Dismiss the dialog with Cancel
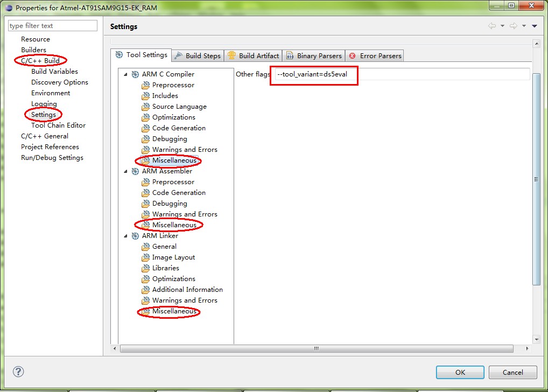548x392 pixels. [512, 373]
